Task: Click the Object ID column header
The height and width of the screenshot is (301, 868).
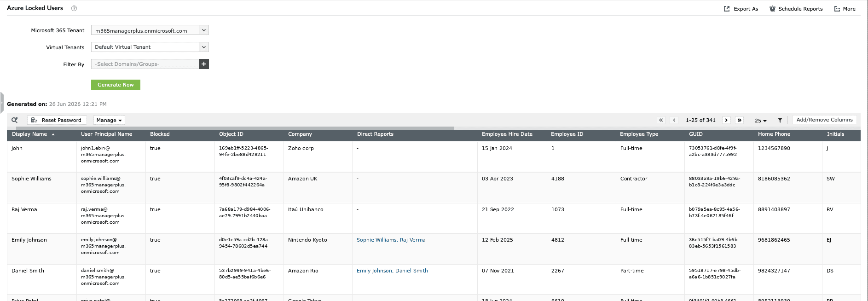Action: (231, 134)
